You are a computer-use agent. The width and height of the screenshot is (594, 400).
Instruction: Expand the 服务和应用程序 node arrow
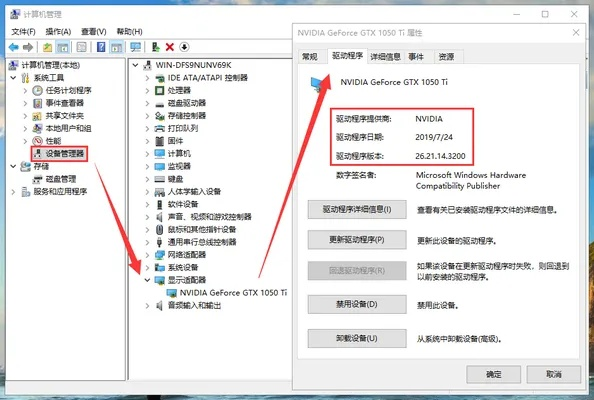click(13, 192)
